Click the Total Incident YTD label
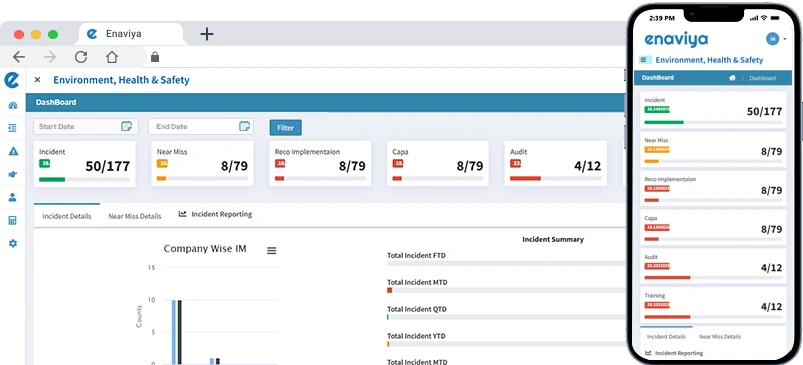Image resolution: width=803 pixels, height=365 pixels. point(416,336)
